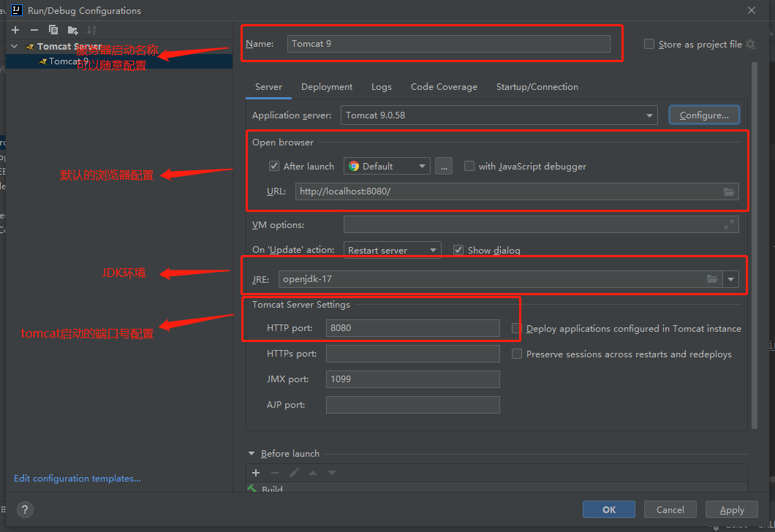Check Preserve sessions across restarts and redeploys
The height and width of the screenshot is (532, 775).
pyautogui.click(x=516, y=354)
